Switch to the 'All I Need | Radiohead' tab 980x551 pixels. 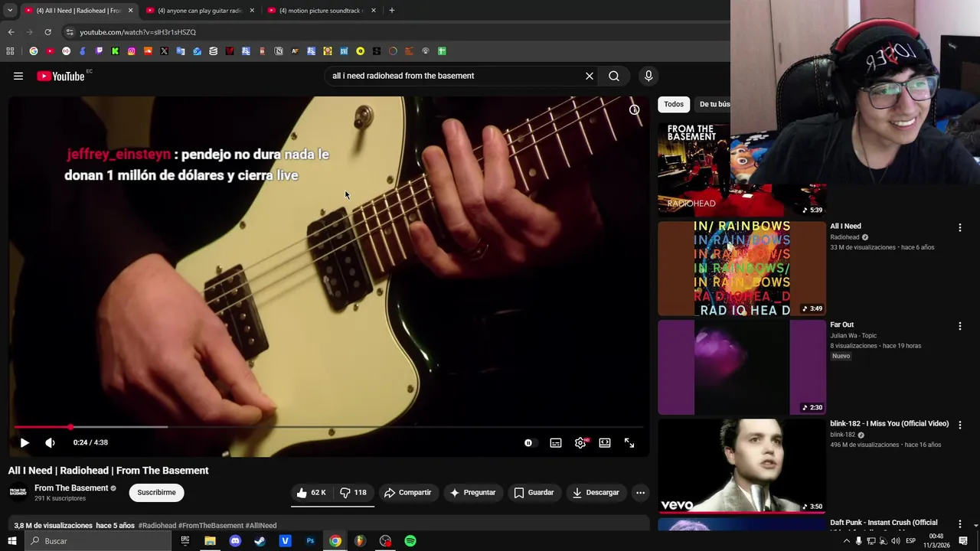coord(78,11)
